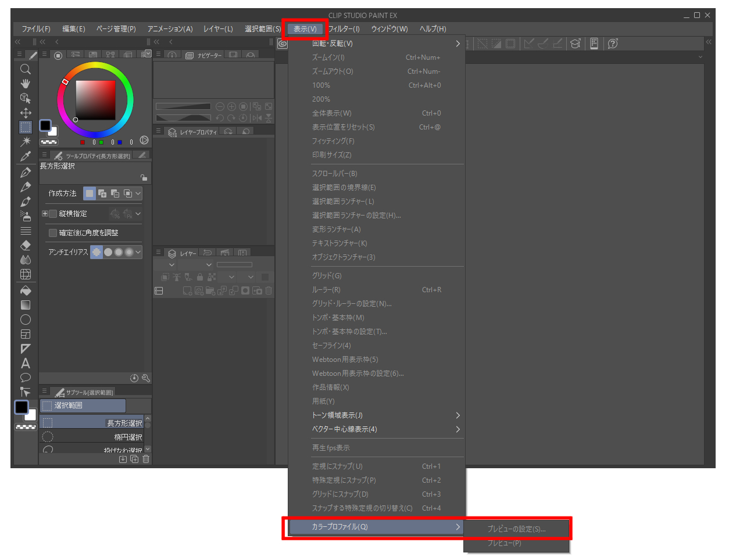
Task: Select the Fill bucket tool
Action: coord(26,290)
